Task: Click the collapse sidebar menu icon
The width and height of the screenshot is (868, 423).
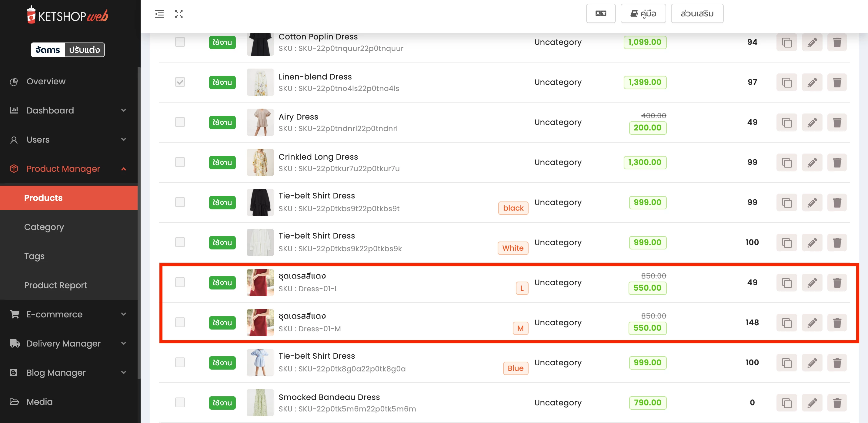Action: 159,14
